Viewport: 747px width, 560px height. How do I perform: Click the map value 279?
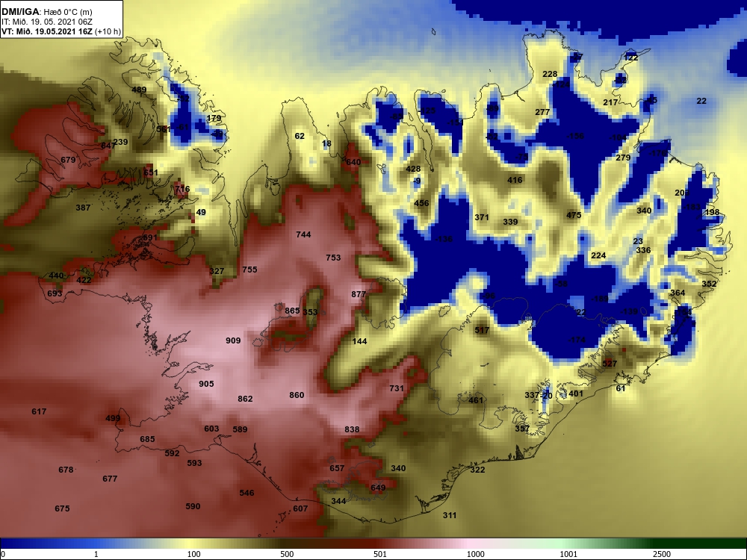(623, 158)
